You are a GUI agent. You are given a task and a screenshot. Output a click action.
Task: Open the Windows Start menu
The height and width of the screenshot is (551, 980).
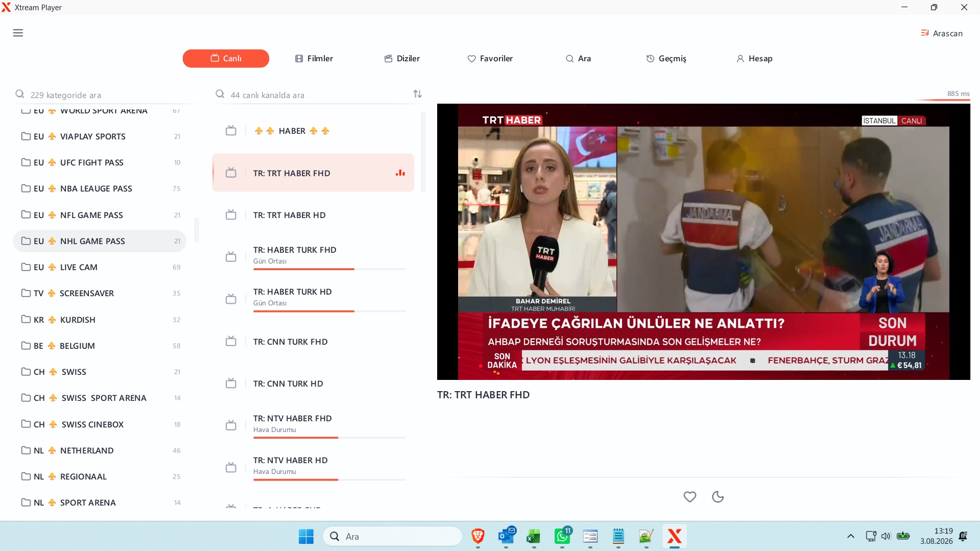(x=306, y=536)
